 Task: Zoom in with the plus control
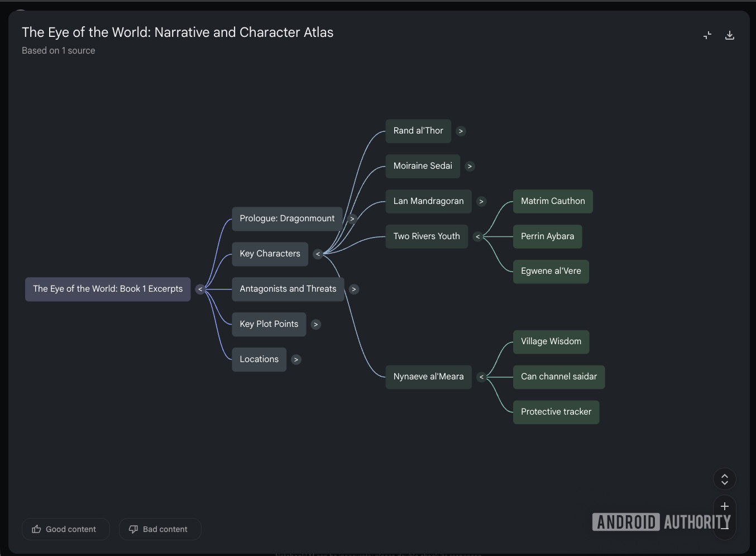(724, 506)
